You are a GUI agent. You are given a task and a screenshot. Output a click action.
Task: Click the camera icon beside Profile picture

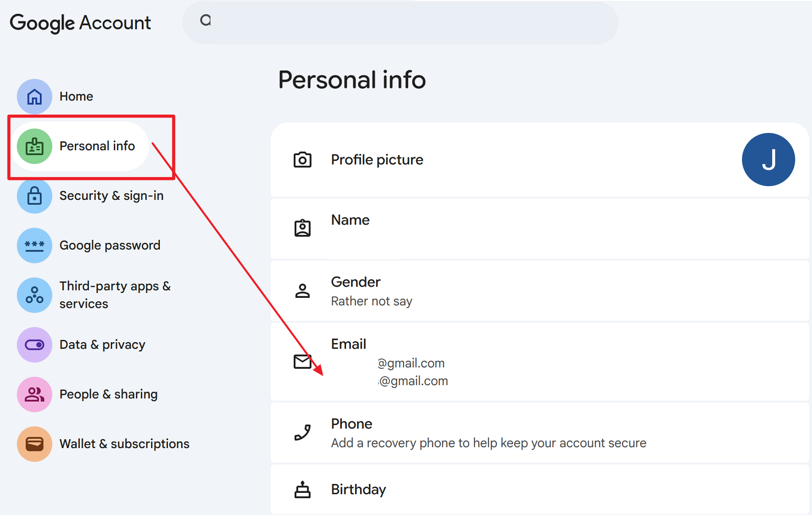302,160
